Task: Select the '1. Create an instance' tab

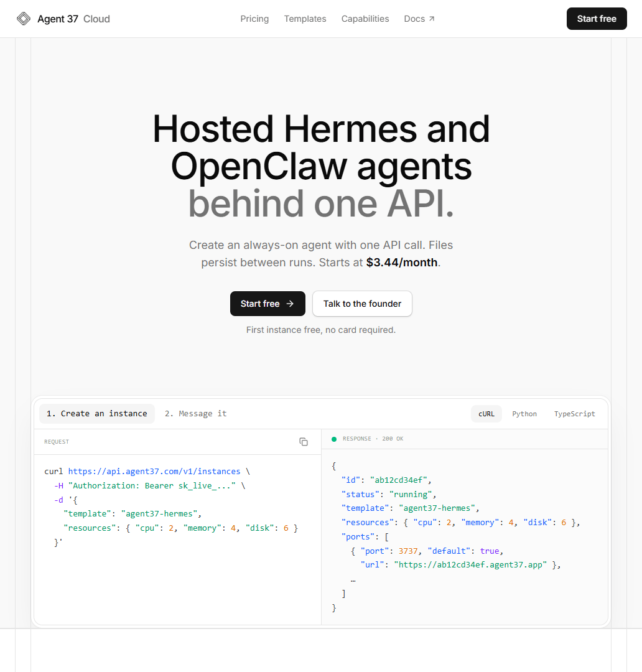Action: (x=97, y=414)
